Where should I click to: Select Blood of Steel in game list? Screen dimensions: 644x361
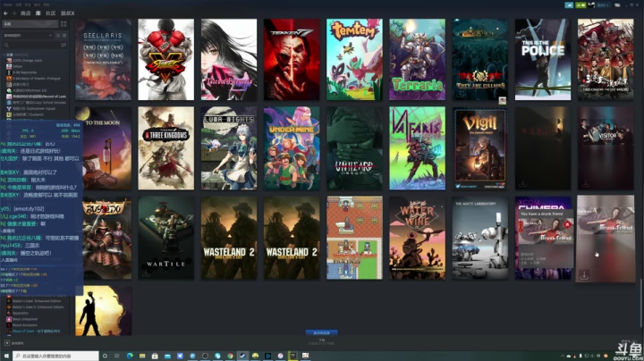tap(35, 331)
